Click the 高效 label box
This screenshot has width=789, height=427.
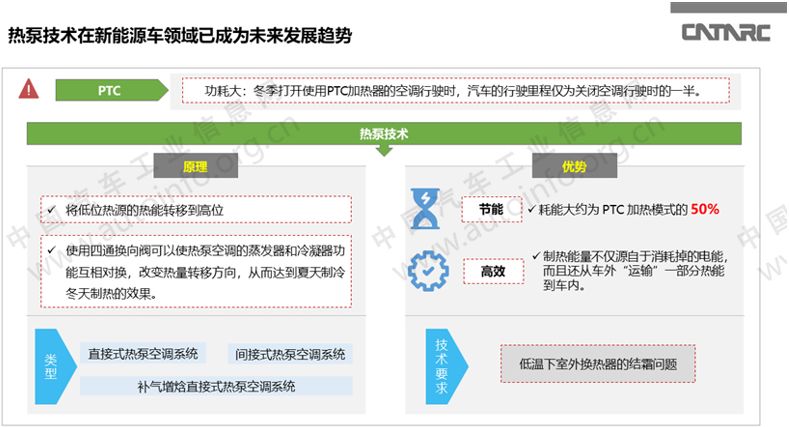pos(493,272)
